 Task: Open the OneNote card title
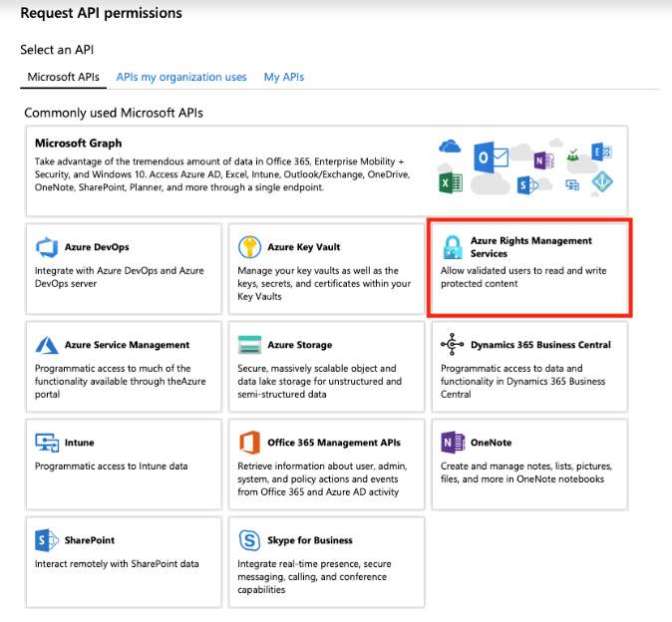(x=492, y=443)
